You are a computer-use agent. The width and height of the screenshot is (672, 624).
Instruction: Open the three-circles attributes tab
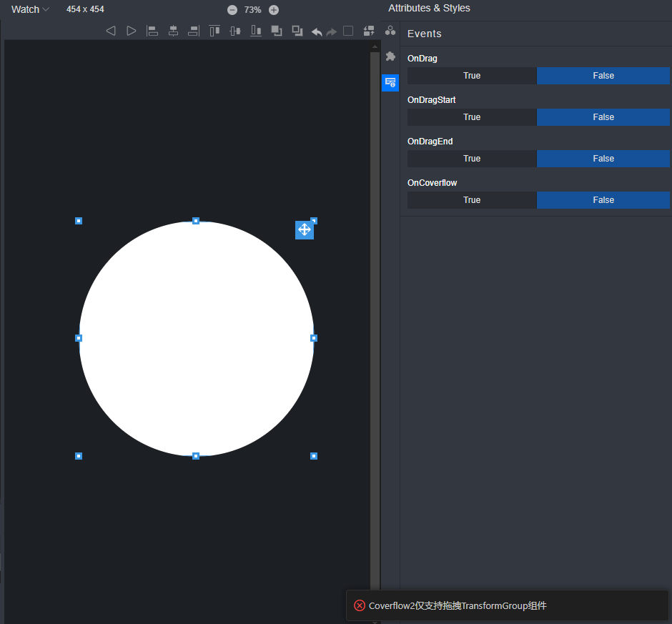click(390, 31)
